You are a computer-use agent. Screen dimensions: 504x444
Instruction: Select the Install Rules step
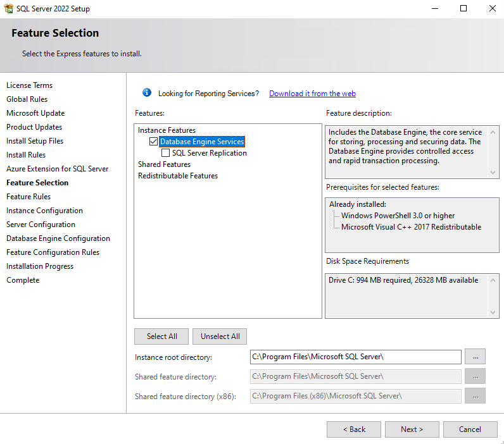point(26,155)
